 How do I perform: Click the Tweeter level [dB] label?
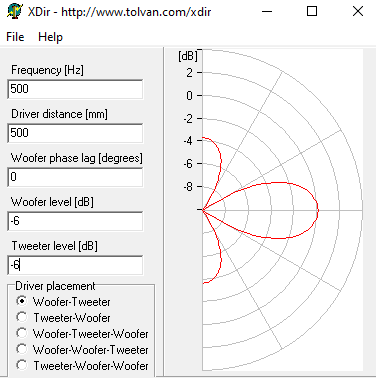tap(55, 246)
